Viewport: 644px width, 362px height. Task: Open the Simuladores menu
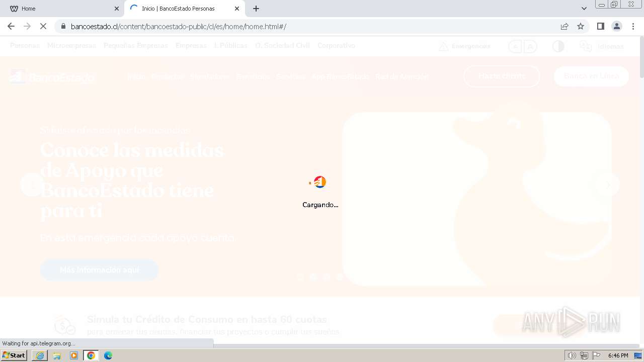click(210, 76)
